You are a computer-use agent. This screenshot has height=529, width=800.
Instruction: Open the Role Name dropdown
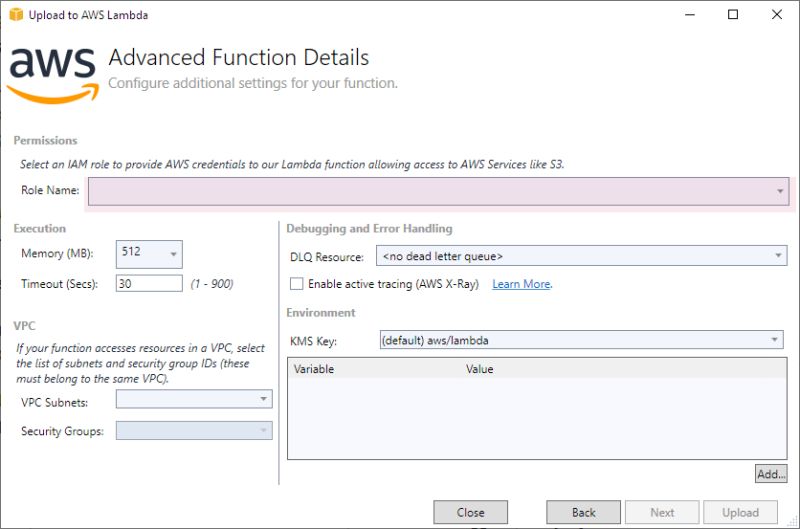(x=438, y=191)
